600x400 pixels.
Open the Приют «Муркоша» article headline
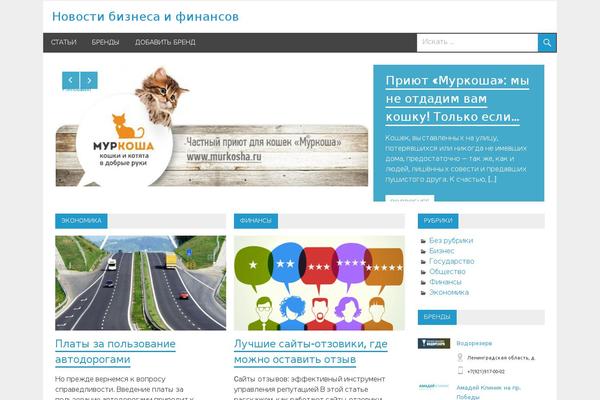tap(457, 99)
